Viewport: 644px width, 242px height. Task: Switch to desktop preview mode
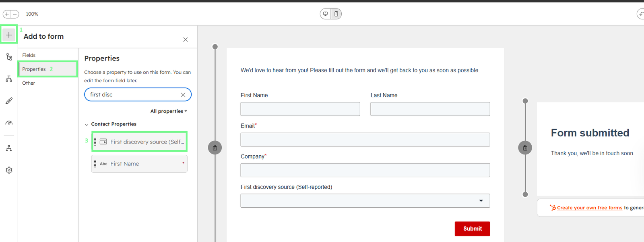pyautogui.click(x=326, y=14)
